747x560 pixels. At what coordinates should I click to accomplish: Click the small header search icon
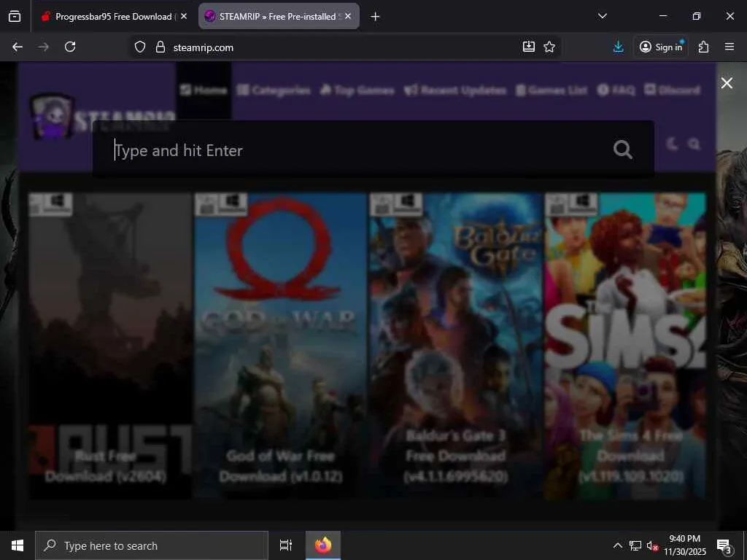coord(694,144)
